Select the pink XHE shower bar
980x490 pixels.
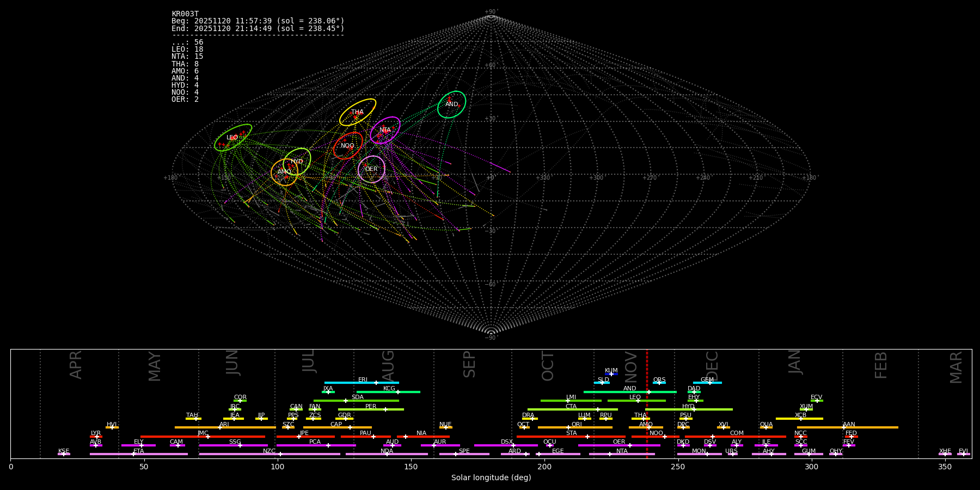945,454
